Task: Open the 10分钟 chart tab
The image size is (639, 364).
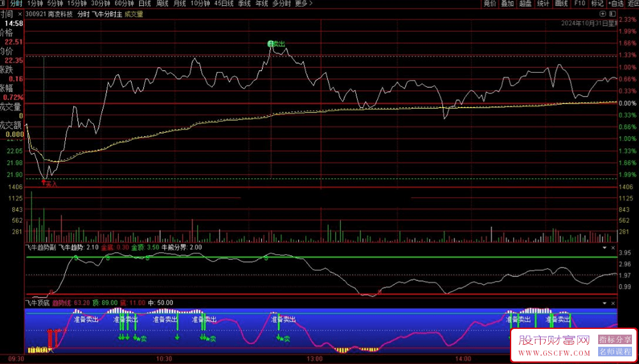Action: [x=200, y=4]
